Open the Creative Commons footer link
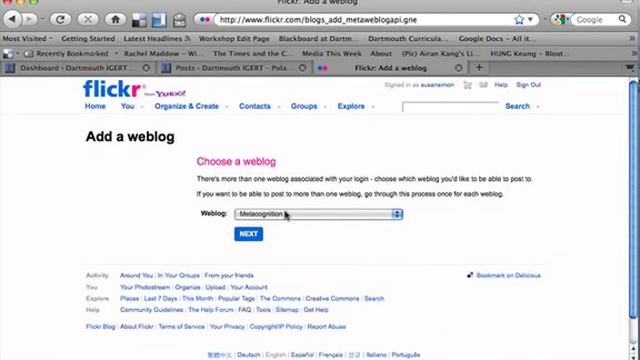The width and height of the screenshot is (640, 360). point(332,298)
